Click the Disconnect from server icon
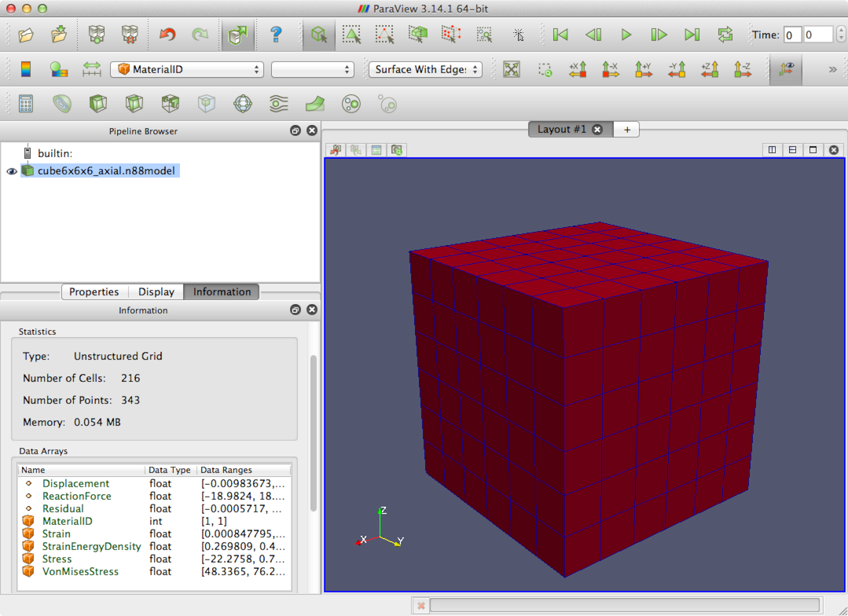The height and width of the screenshot is (616, 848). click(x=130, y=35)
